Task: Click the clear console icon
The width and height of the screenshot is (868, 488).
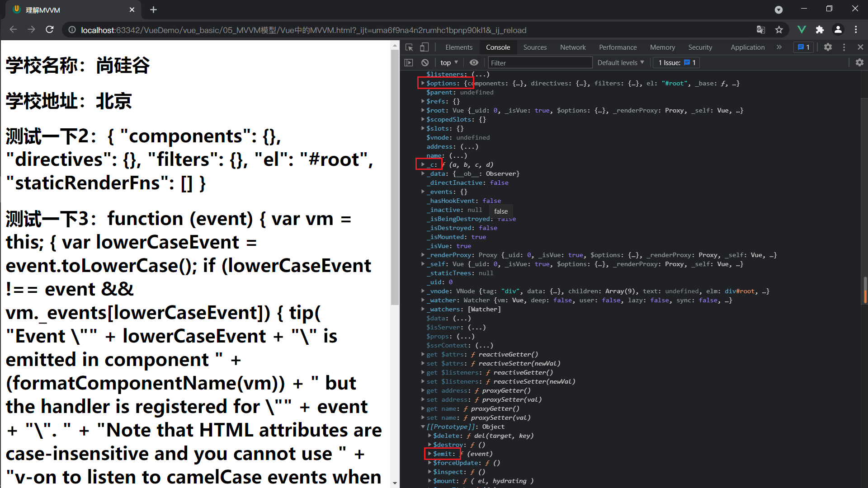Action: 425,62
